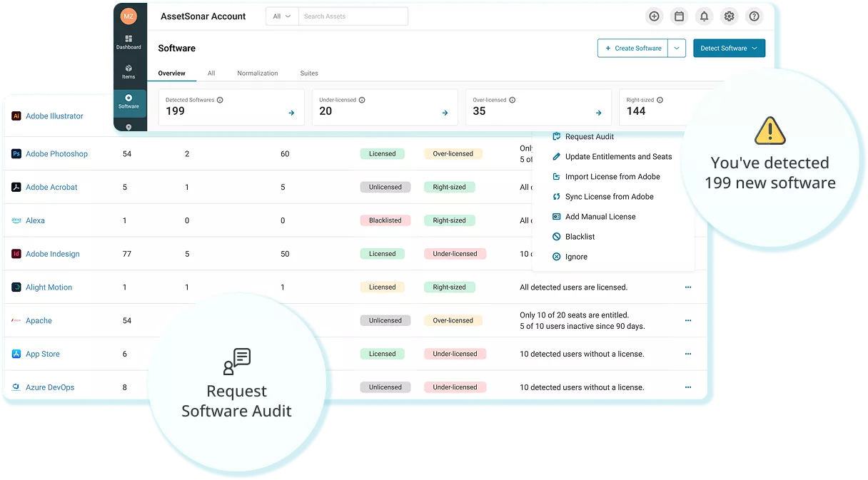This screenshot has height=480, width=868.
Task: Open the help question mark icon
Action: (754, 16)
